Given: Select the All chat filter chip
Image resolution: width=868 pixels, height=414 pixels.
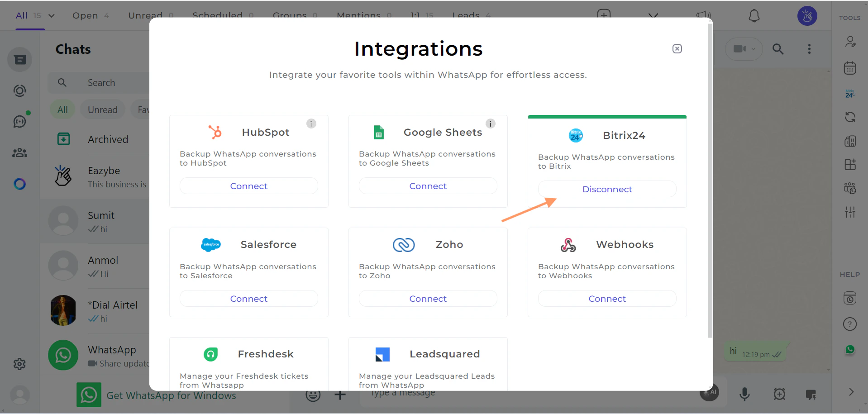Looking at the screenshot, I should click(x=62, y=110).
